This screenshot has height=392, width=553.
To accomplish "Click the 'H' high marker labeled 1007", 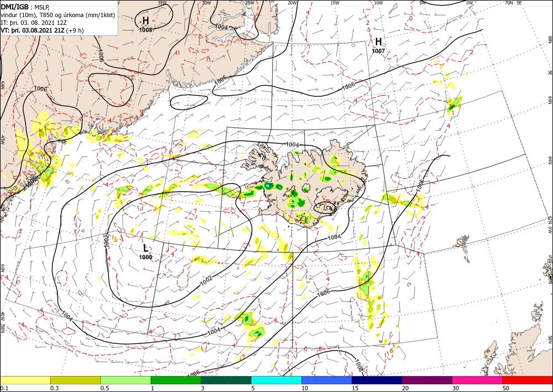I will point(378,42).
